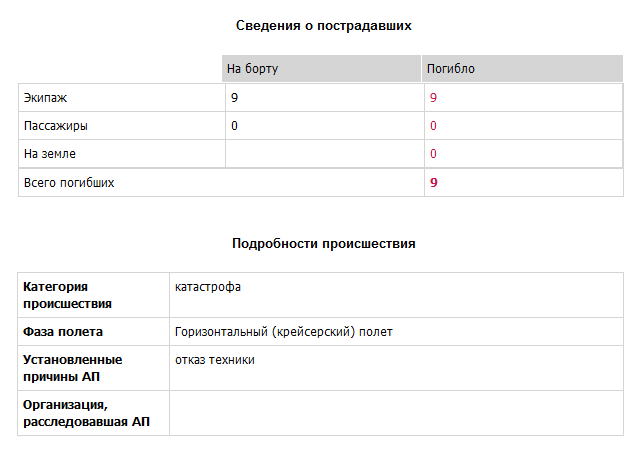Screen dimensions: 634x457
Task: Click red ground fatalities value 0
Action: point(433,154)
